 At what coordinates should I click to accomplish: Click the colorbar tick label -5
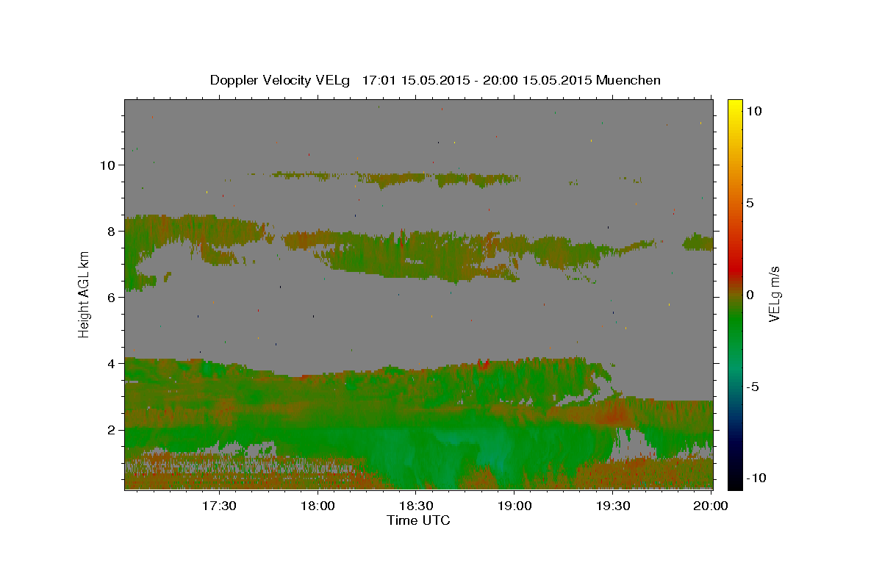pyautogui.click(x=753, y=387)
